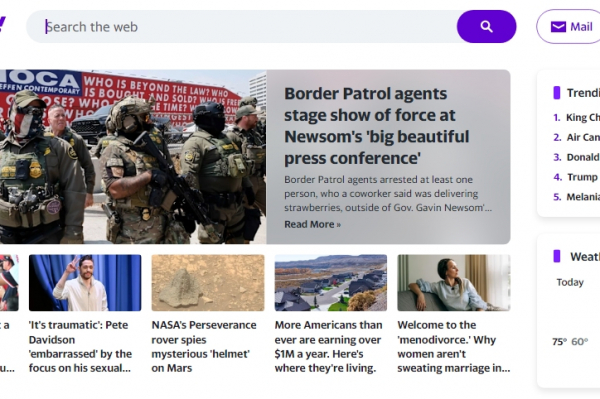Click the Weather Today forecast

pos(570,282)
